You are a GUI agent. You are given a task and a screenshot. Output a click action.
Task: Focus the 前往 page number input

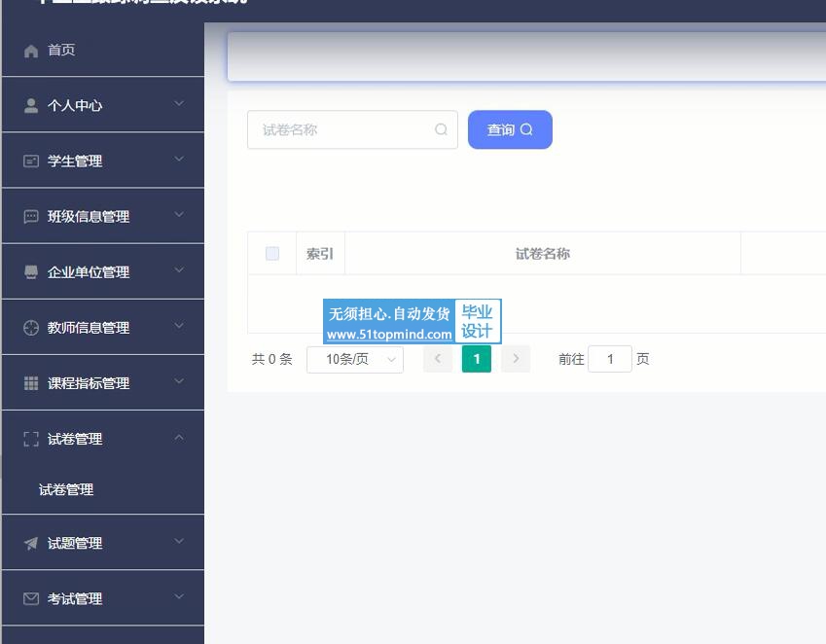(x=610, y=359)
